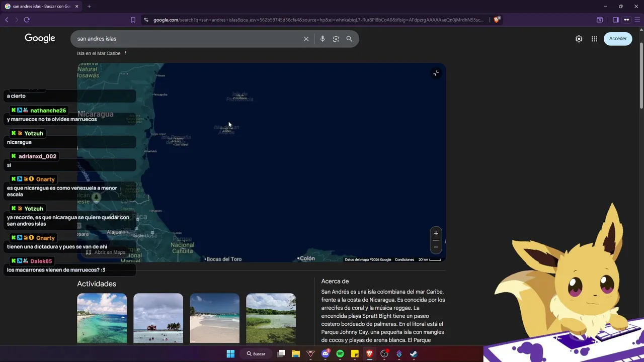Select the san andres islas browser tab
Image resolution: width=644 pixels, height=362 pixels.
tap(41, 7)
